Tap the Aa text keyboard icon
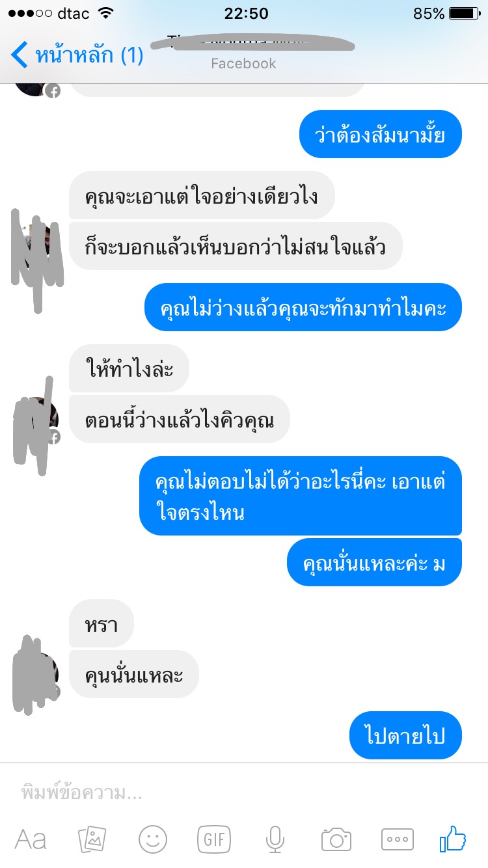 point(31,839)
